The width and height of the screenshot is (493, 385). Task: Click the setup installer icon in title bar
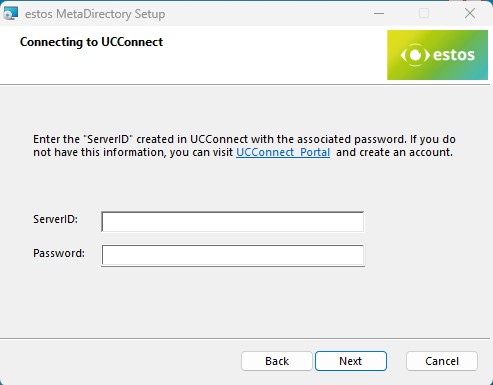pyautogui.click(x=11, y=13)
